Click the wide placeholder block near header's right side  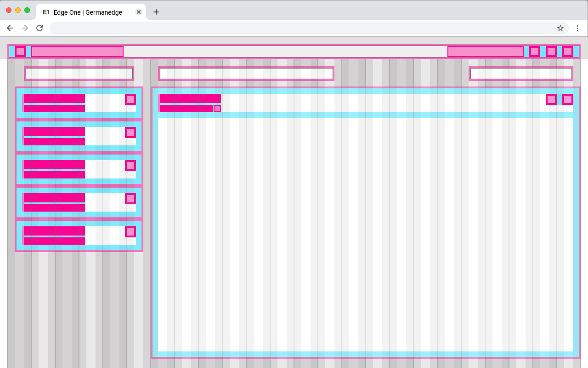pos(486,52)
